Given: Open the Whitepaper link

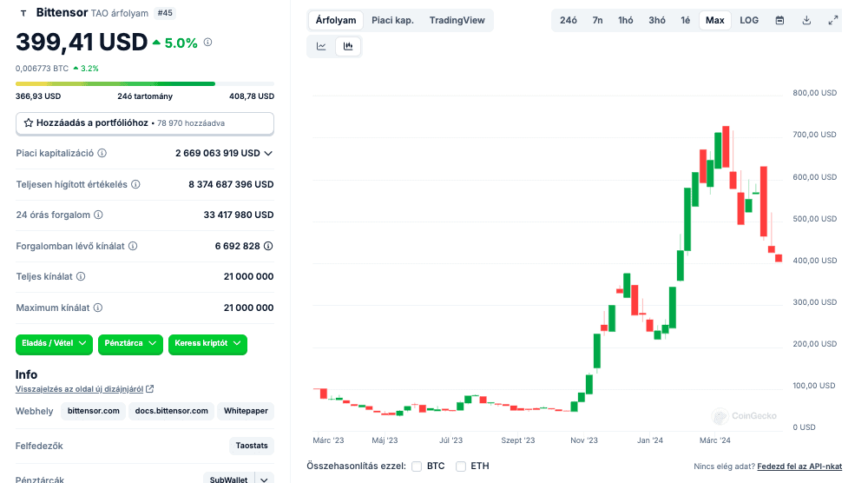Looking at the screenshot, I should tap(246, 411).
